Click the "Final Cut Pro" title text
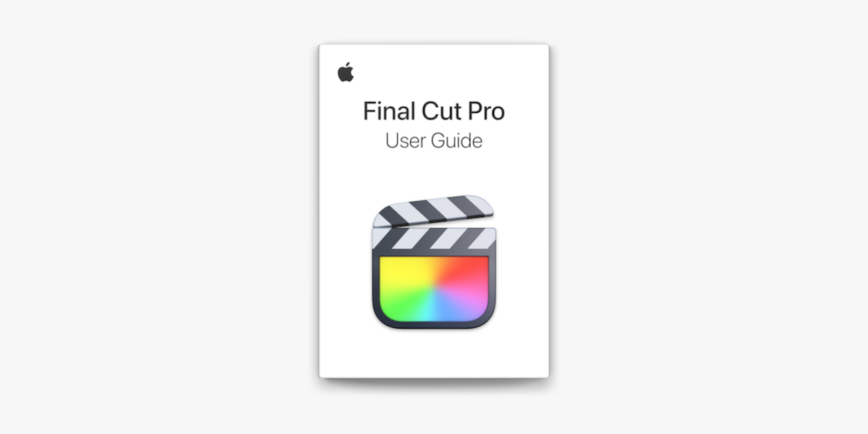Screen dimensions: 868x434 (433, 112)
